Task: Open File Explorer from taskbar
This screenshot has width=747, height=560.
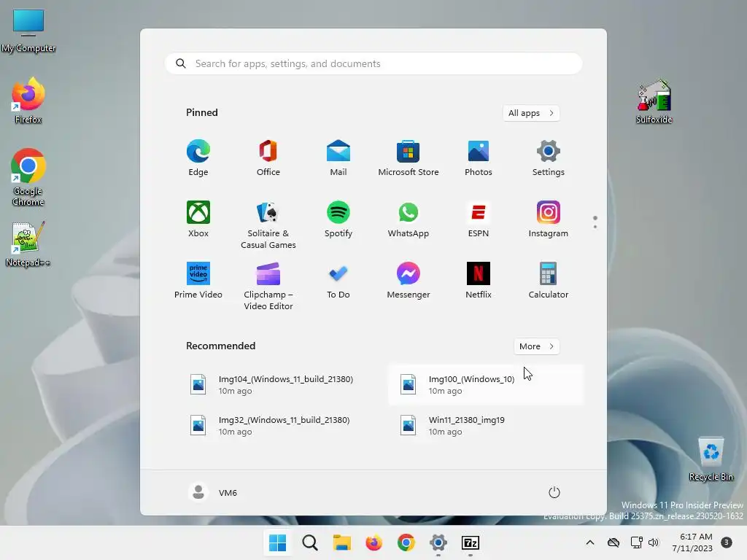Action: (x=341, y=542)
